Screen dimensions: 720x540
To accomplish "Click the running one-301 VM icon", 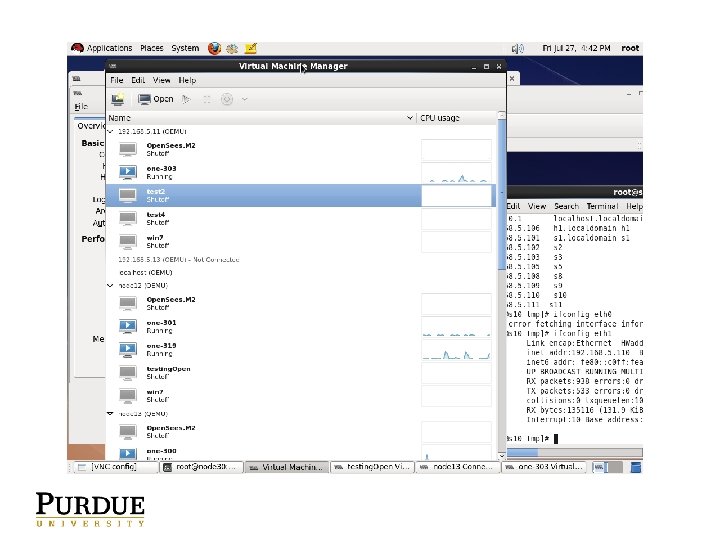I will tap(128, 326).
